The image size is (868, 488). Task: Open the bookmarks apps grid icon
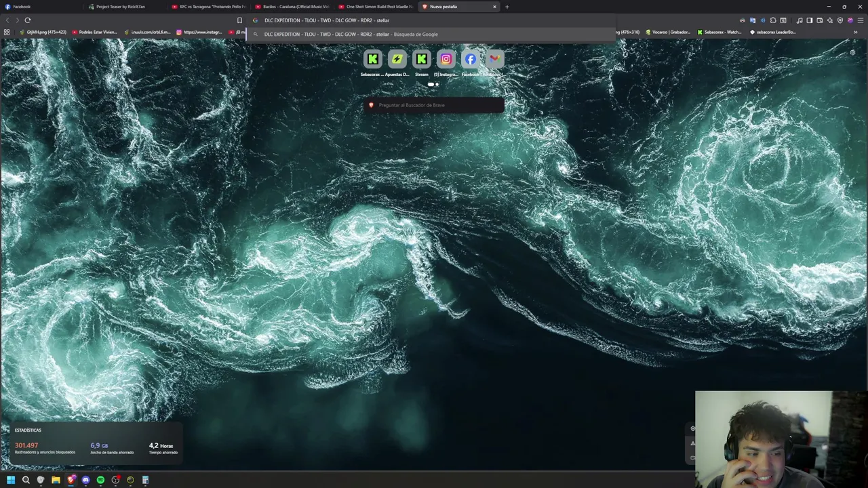click(7, 32)
